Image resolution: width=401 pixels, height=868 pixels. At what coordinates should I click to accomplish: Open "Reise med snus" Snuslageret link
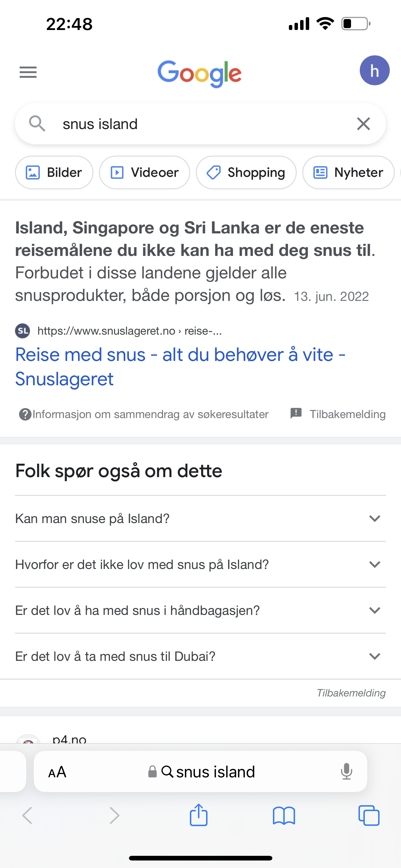click(x=181, y=367)
